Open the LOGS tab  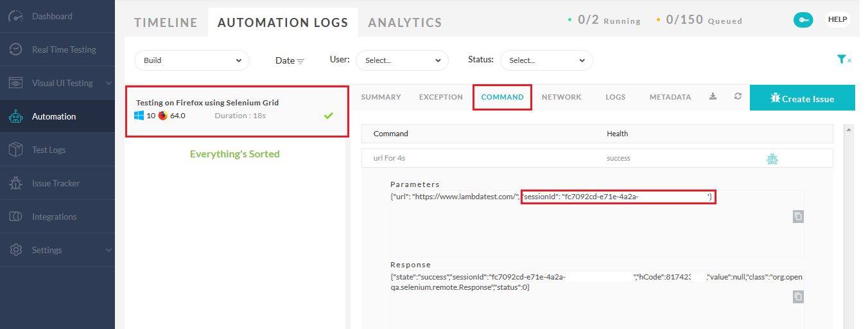pos(615,97)
